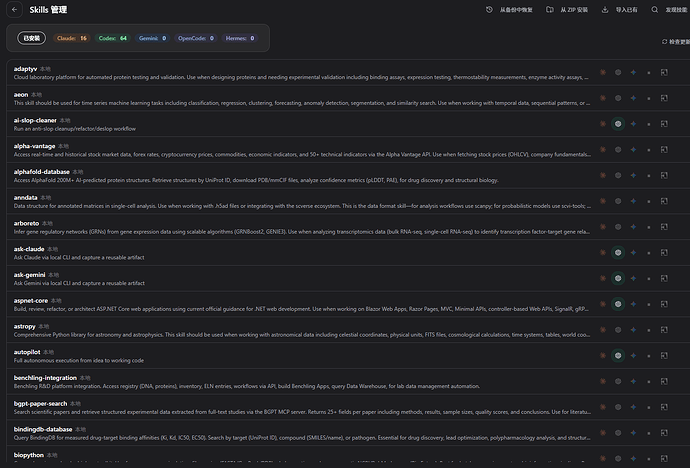The width and height of the screenshot is (690, 468).
Task: Select the alphafold-database skill name
Action: tap(42, 172)
